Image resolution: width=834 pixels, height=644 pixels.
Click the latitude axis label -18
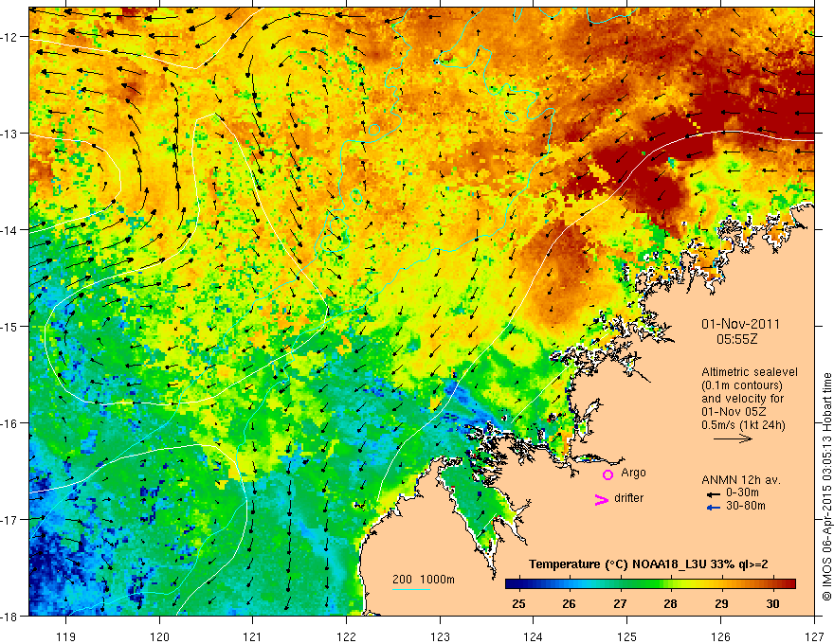tap(10, 617)
